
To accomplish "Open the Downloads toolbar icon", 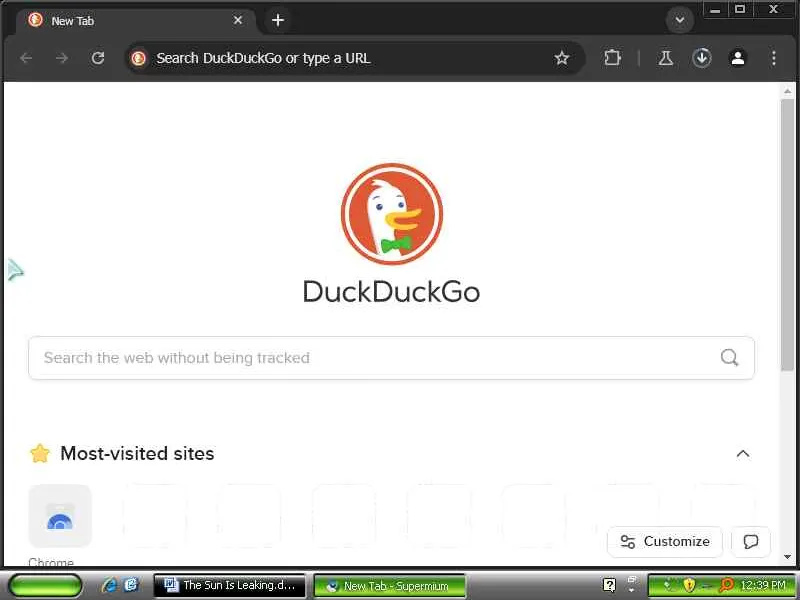I will [702, 58].
